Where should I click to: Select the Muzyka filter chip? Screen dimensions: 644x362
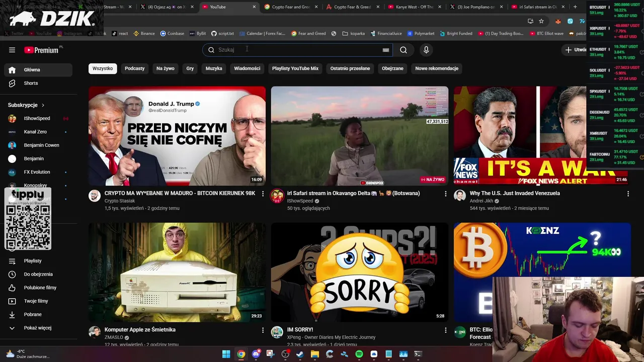point(214,68)
